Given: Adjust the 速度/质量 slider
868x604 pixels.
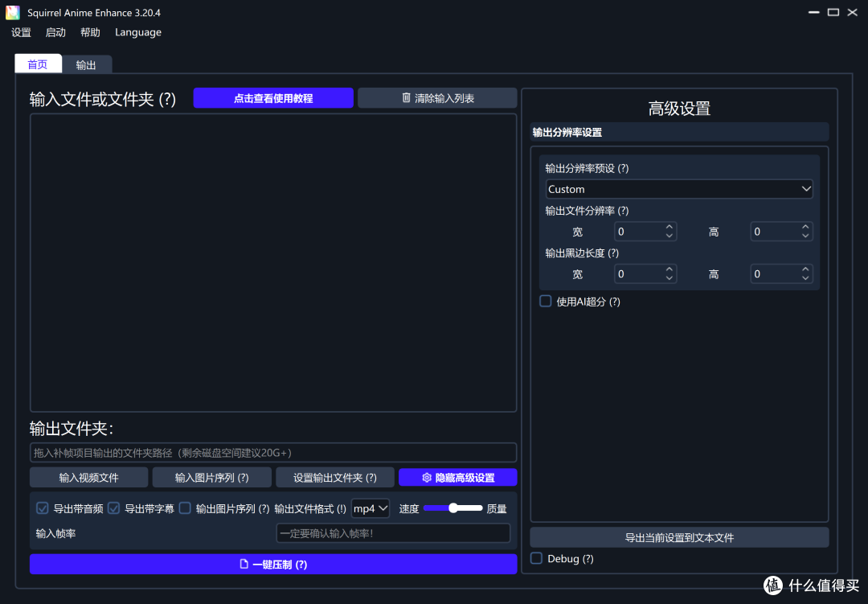Looking at the screenshot, I should 452,507.
